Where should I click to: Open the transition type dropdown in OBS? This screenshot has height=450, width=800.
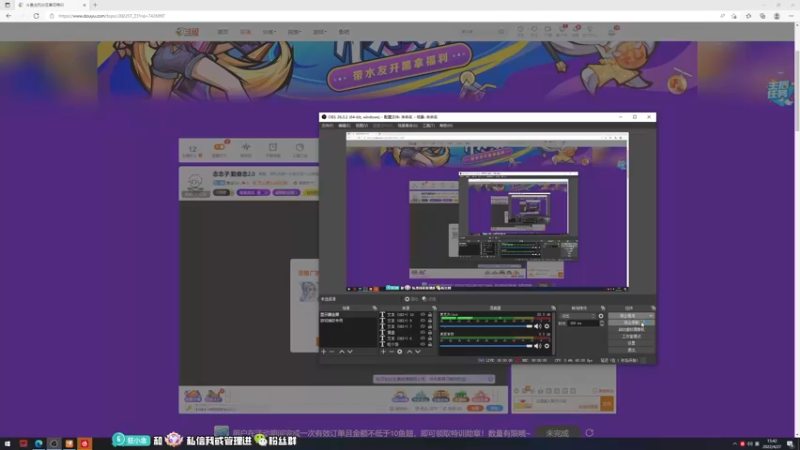point(578,316)
